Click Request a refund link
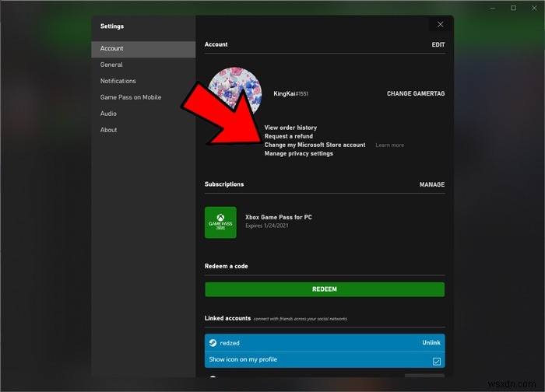 click(289, 136)
